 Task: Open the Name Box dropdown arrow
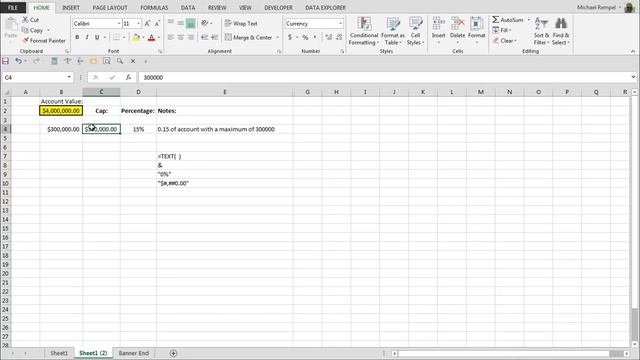(69, 77)
